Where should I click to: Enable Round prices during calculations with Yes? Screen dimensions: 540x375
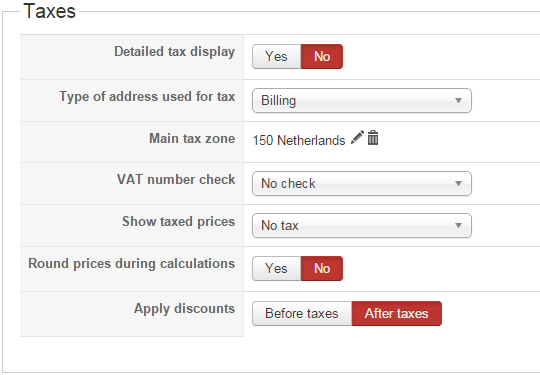276,269
